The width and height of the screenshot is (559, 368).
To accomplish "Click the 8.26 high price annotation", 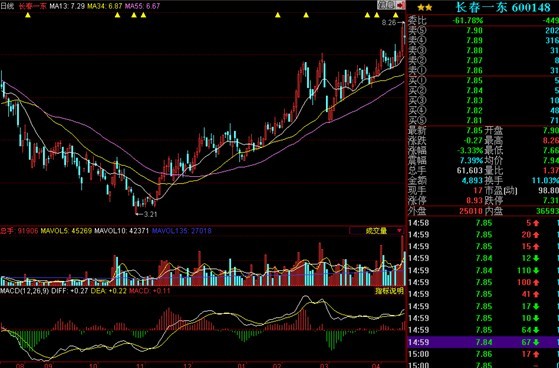I will (x=389, y=23).
